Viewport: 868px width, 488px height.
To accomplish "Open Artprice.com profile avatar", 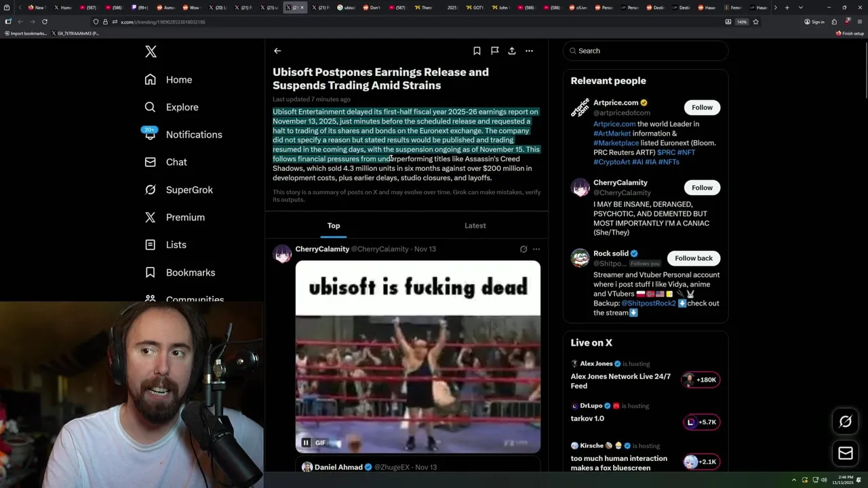I will tap(580, 108).
